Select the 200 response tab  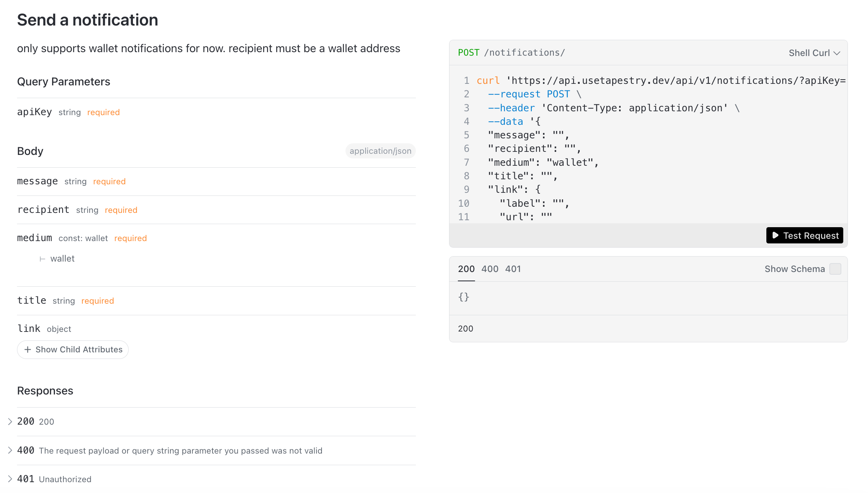point(466,269)
